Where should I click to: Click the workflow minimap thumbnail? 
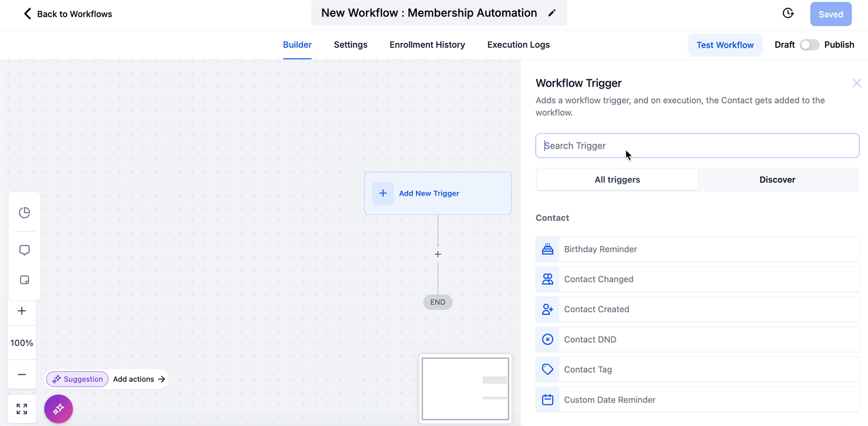[465, 389]
